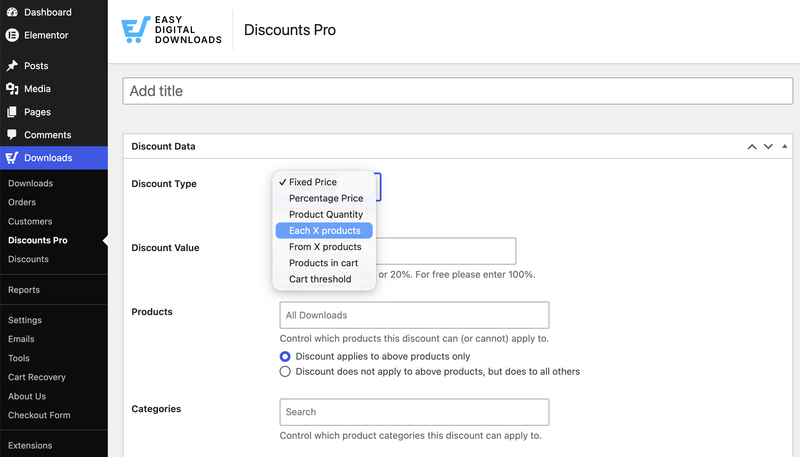Open Discounts Pro submenu item
This screenshot has width=800, height=457.
coord(38,240)
